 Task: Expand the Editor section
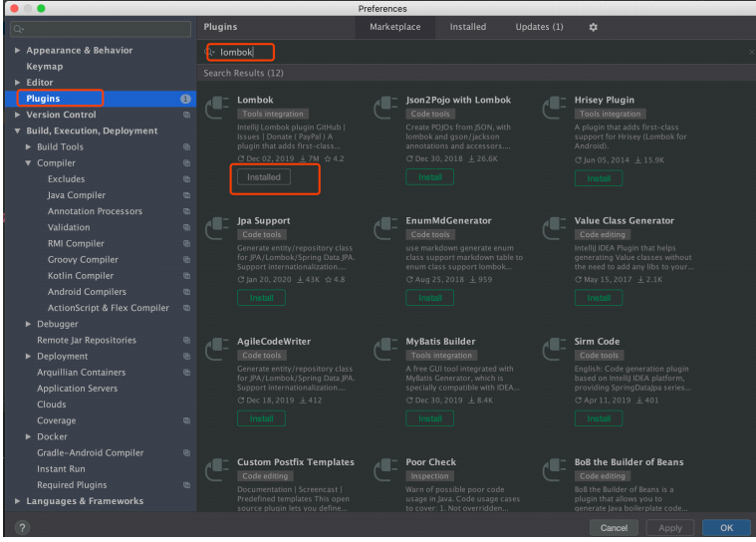coord(17,83)
